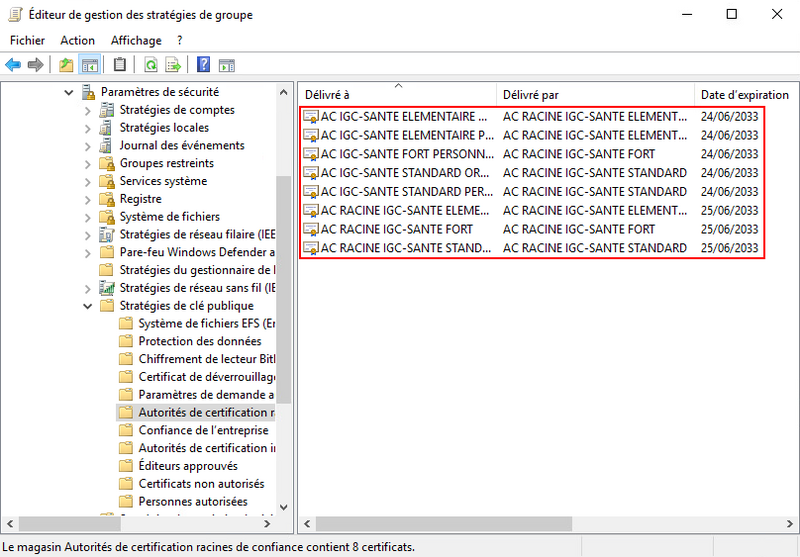Open Help with the blue question icon
This screenshot has height=557, width=800.
(x=204, y=65)
